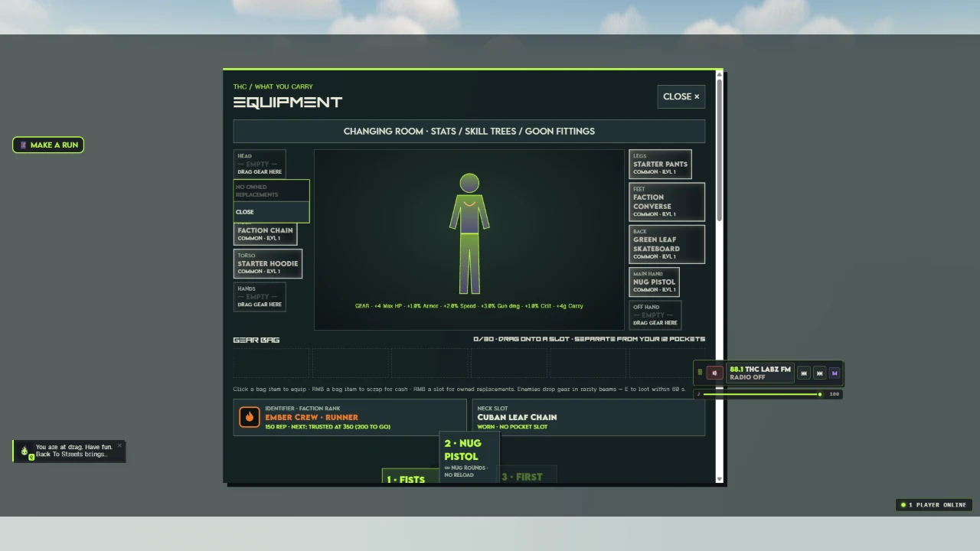Click scrollbar down arrow in Equipment panel
The image size is (980, 551).
(719, 479)
